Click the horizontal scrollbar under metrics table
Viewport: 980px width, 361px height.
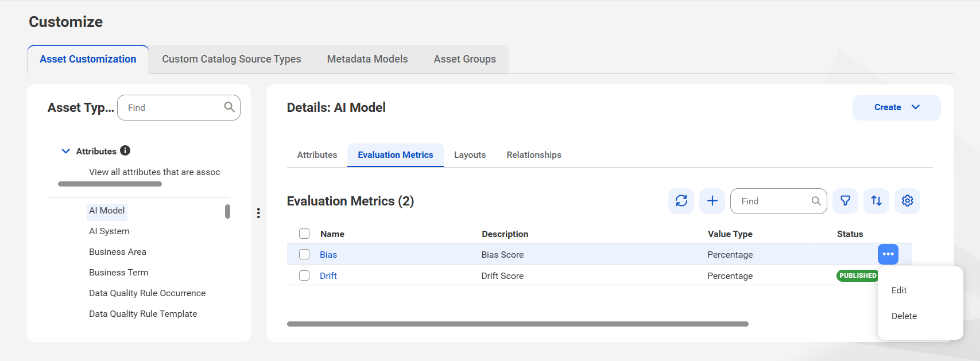tap(517, 324)
